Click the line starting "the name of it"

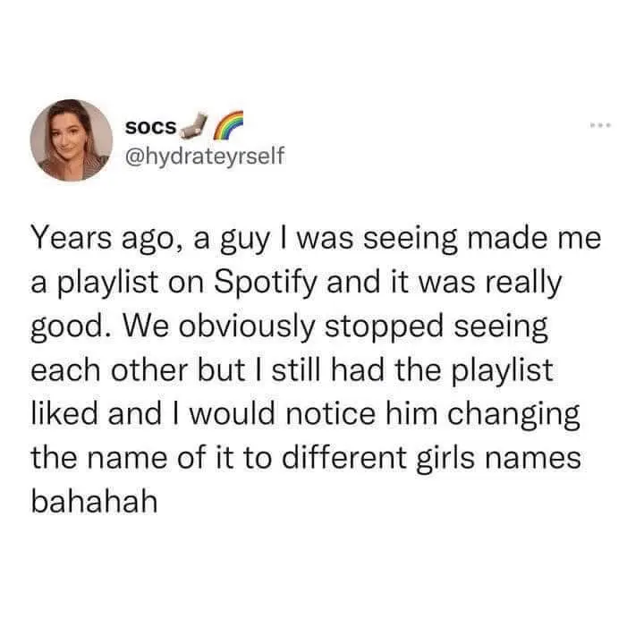(306, 457)
